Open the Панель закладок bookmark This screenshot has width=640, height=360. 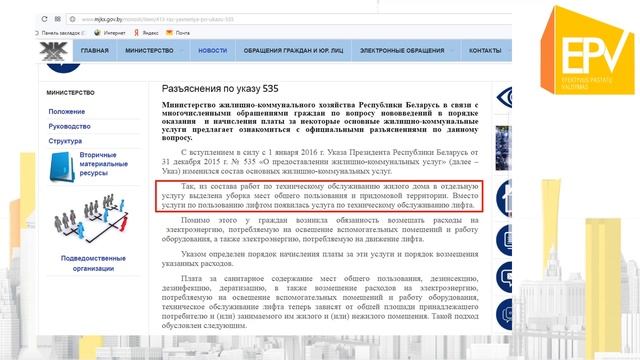click(61, 33)
